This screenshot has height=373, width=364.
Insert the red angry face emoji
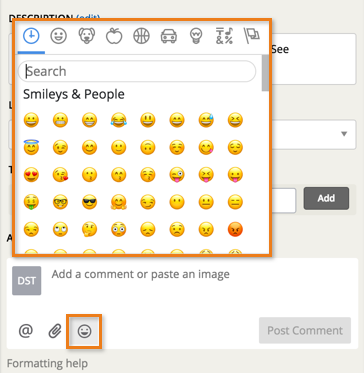pyautogui.click(x=235, y=229)
